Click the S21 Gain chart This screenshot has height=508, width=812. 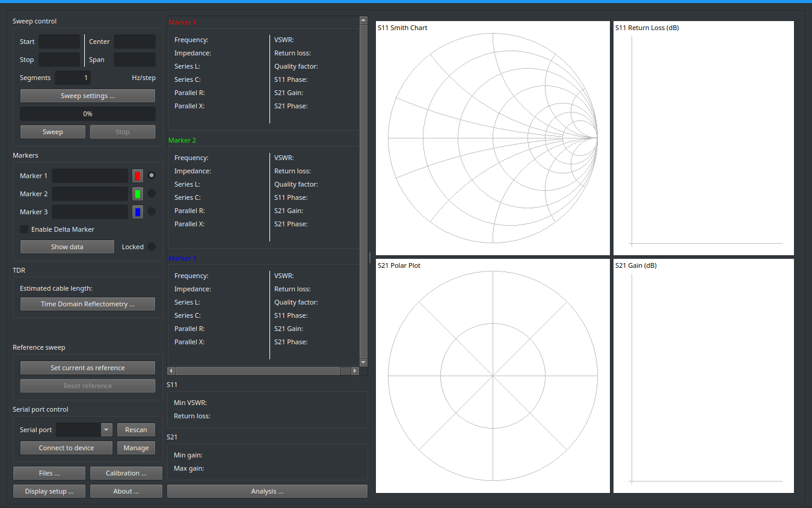(704, 376)
